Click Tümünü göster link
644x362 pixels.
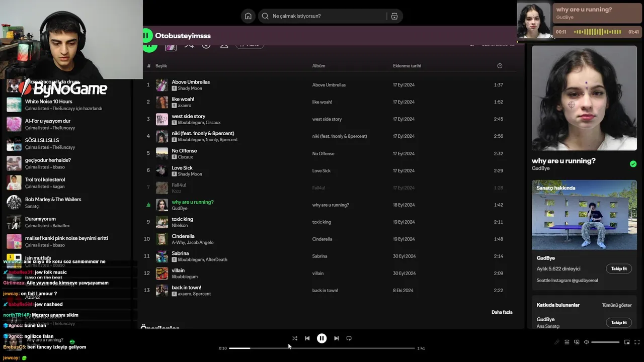click(617, 305)
